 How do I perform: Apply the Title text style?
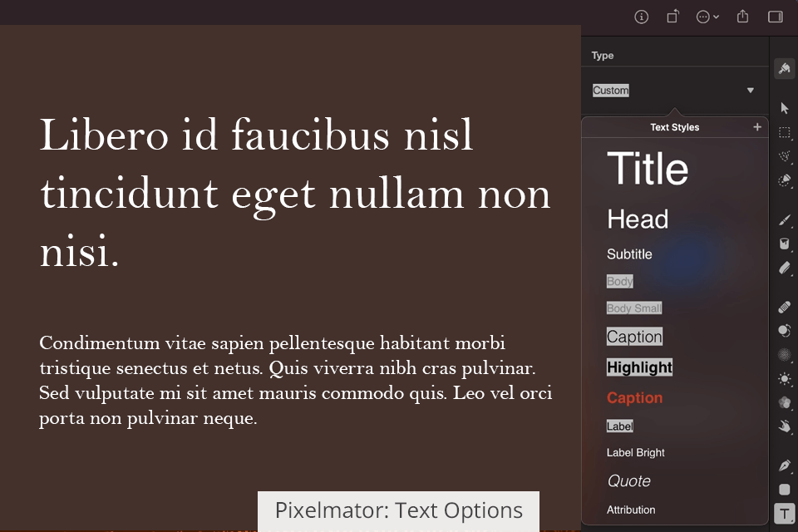648,169
